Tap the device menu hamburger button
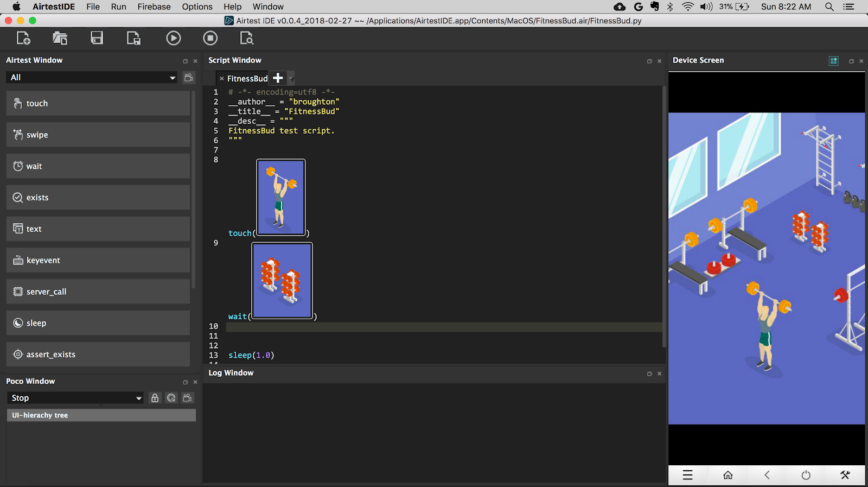Screen dimensions: 868x487 [x=688, y=475]
